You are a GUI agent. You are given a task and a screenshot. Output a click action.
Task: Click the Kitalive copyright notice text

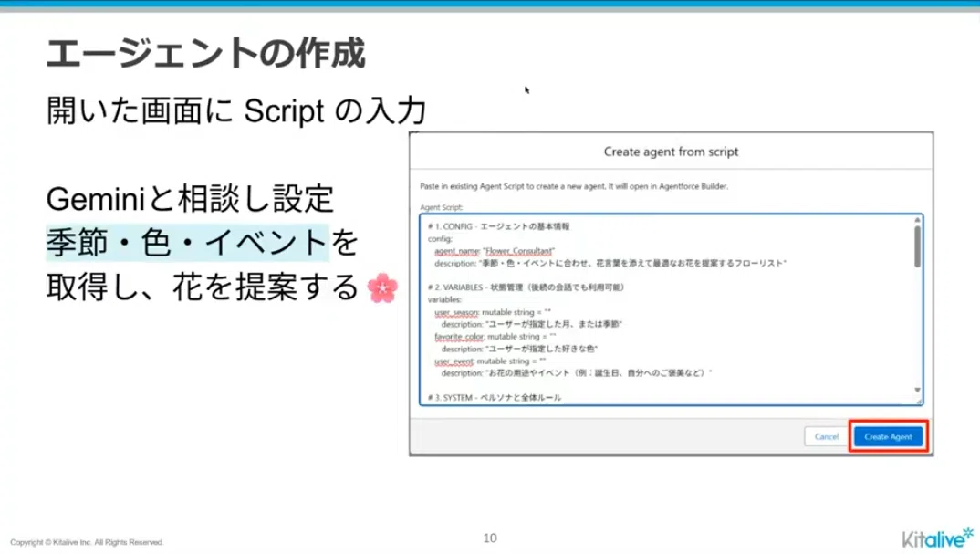[87, 542]
